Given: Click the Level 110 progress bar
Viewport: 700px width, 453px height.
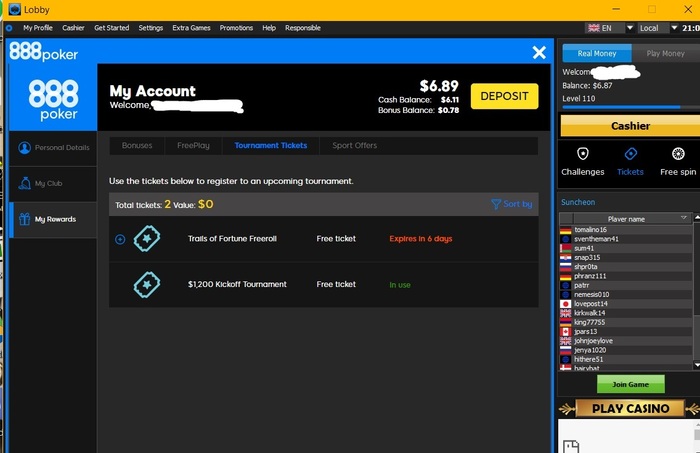Looking at the screenshot, I should 630,107.
